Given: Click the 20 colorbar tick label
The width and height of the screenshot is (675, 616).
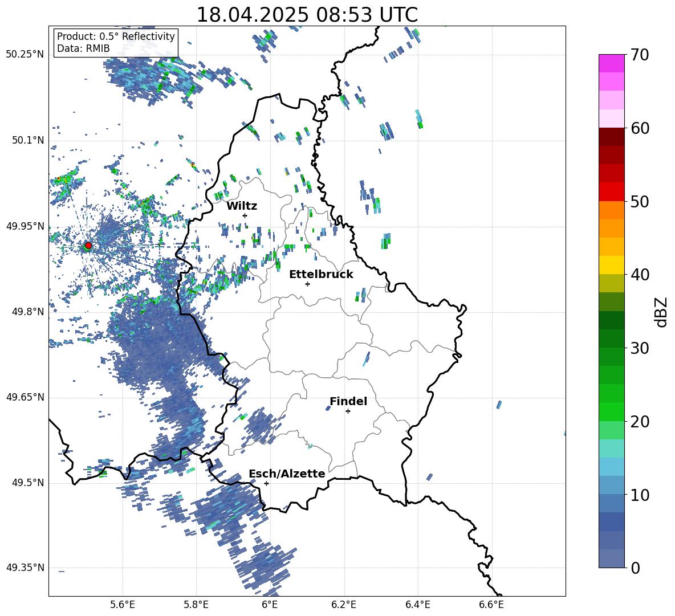Looking at the screenshot, I should pyautogui.click(x=640, y=422).
